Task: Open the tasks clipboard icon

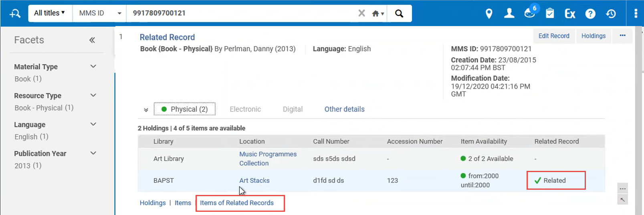Action: (550, 14)
